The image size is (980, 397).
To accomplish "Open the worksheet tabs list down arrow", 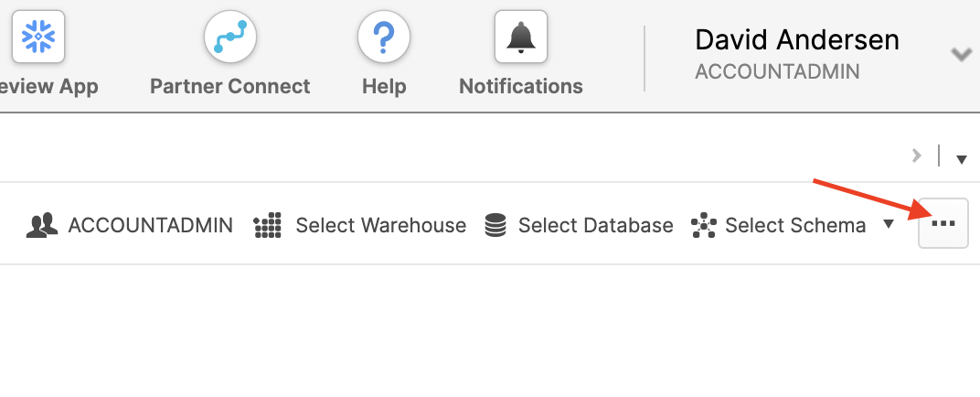I will (961, 159).
